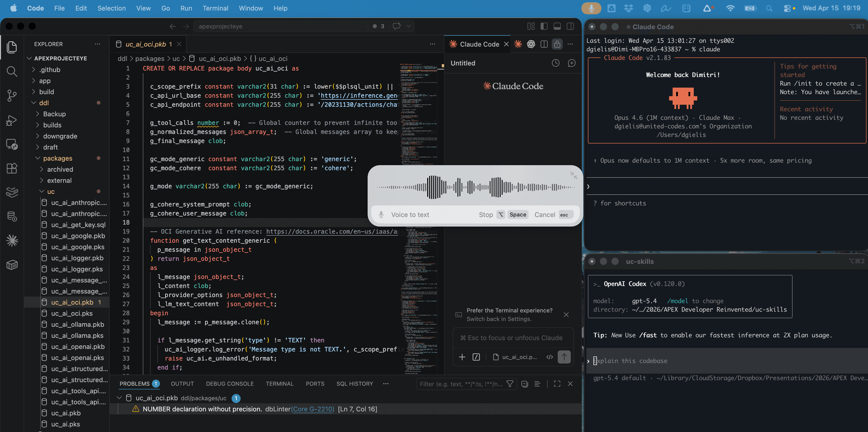Click the OpenAI icon in Claude Code header

click(x=531, y=44)
